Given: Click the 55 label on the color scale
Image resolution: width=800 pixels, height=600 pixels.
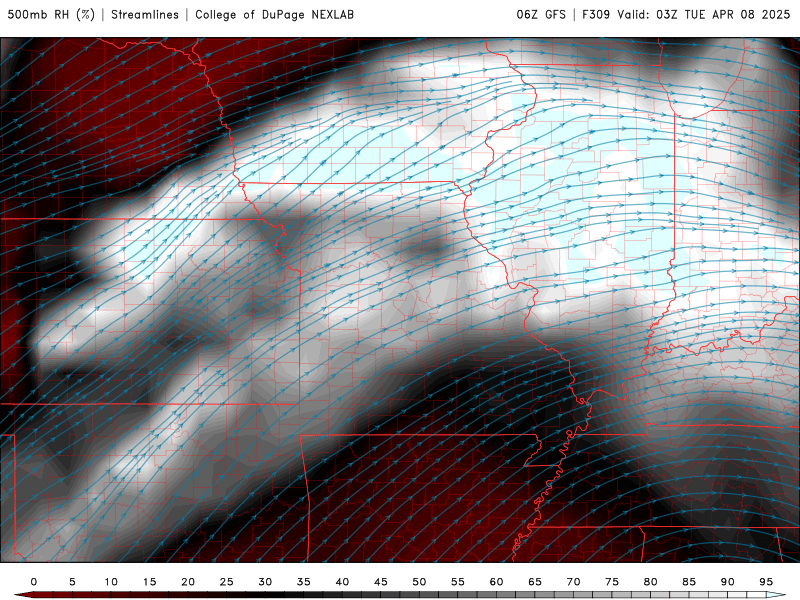Looking at the screenshot, I should pyautogui.click(x=458, y=582).
